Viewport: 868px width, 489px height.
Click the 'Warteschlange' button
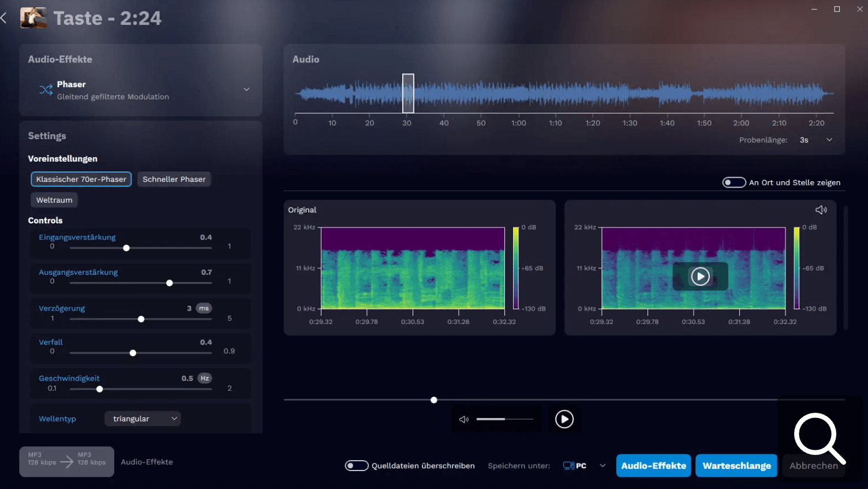(x=736, y=466)
